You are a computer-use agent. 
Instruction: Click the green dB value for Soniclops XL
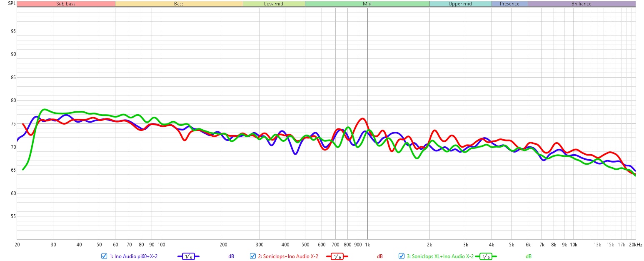point(529,256)
